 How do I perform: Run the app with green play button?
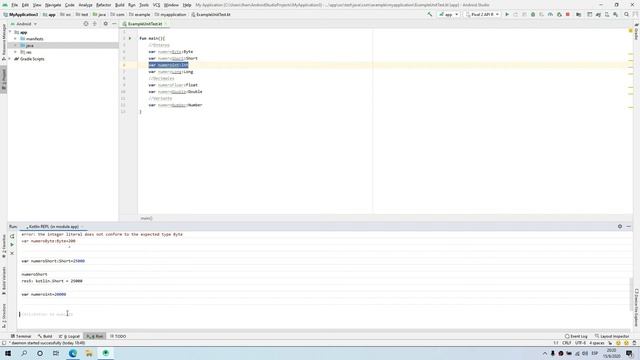[x=507, y=14]
